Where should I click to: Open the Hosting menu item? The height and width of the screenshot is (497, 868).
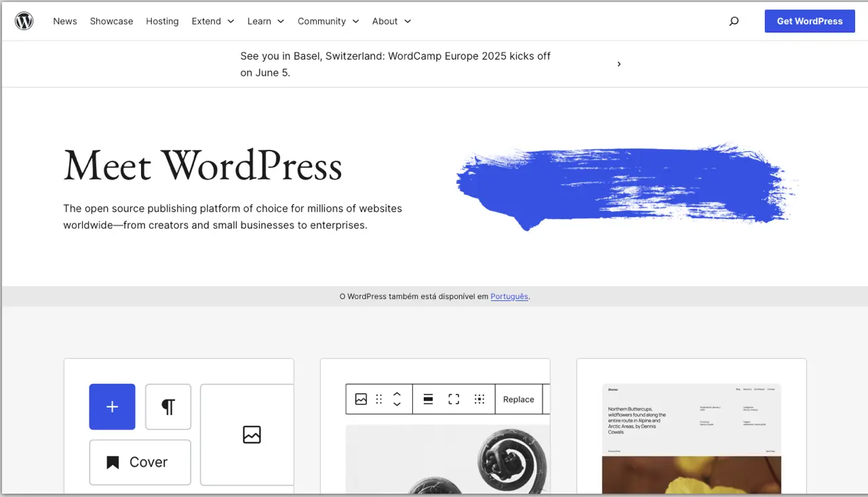(x=162, y=21)
